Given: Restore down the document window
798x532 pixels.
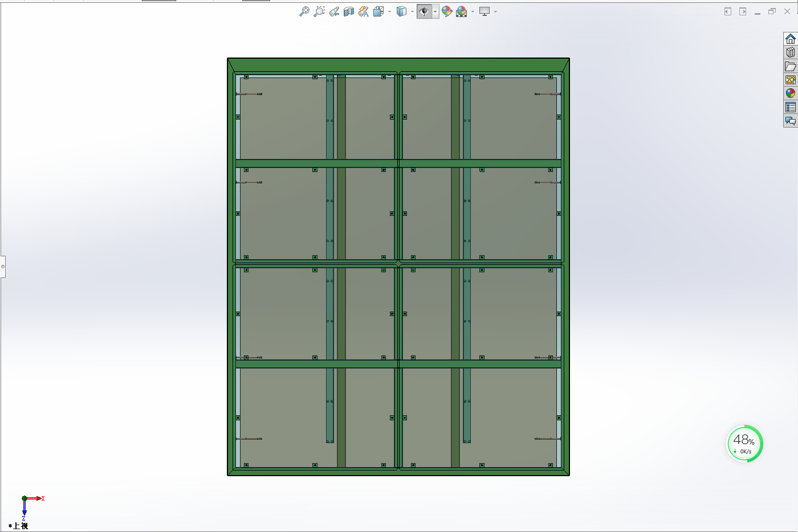Looking at the screenshot, I should [772, 11].
